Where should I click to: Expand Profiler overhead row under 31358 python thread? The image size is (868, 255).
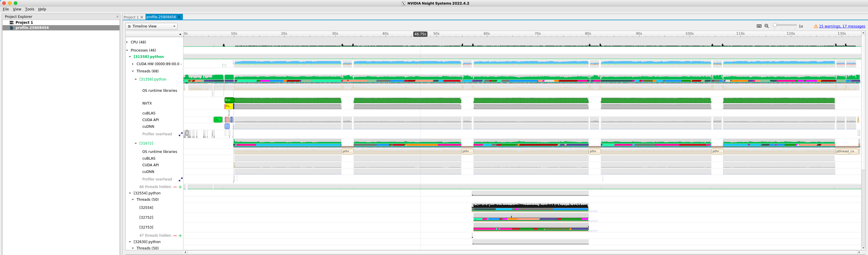pos(181,134)
